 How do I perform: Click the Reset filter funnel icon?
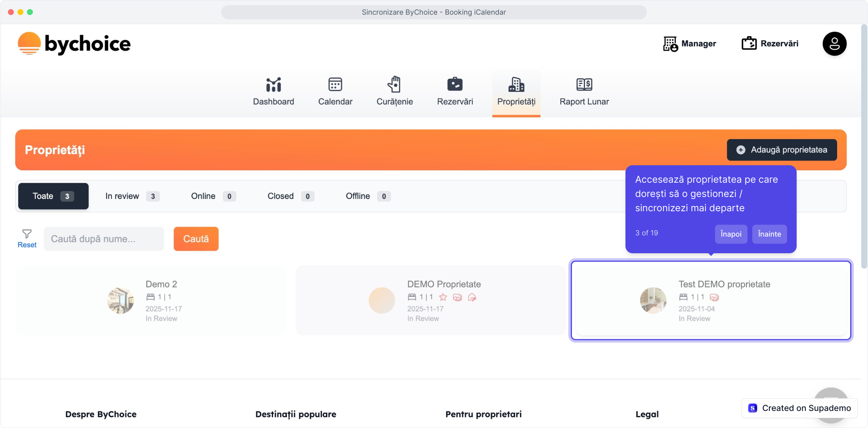27,234
